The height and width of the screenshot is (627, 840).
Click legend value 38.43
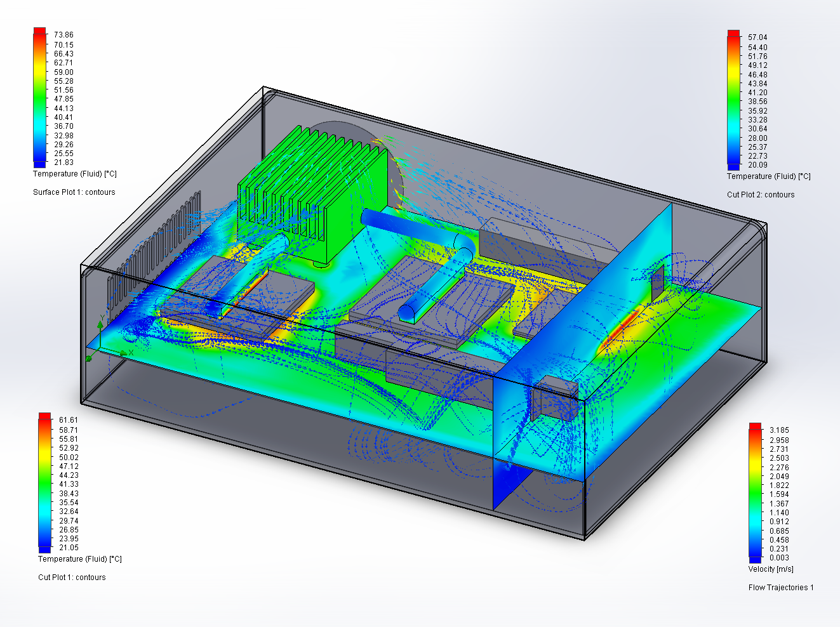pyautogui.click(x=69, y=493)
